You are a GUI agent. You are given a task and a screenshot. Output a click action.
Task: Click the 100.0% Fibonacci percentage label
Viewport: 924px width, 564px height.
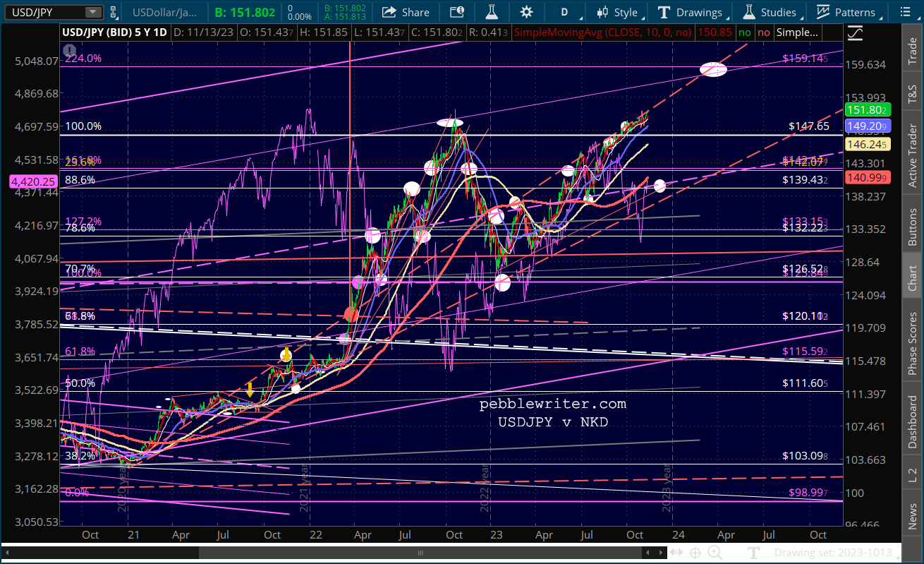point(83,126)
